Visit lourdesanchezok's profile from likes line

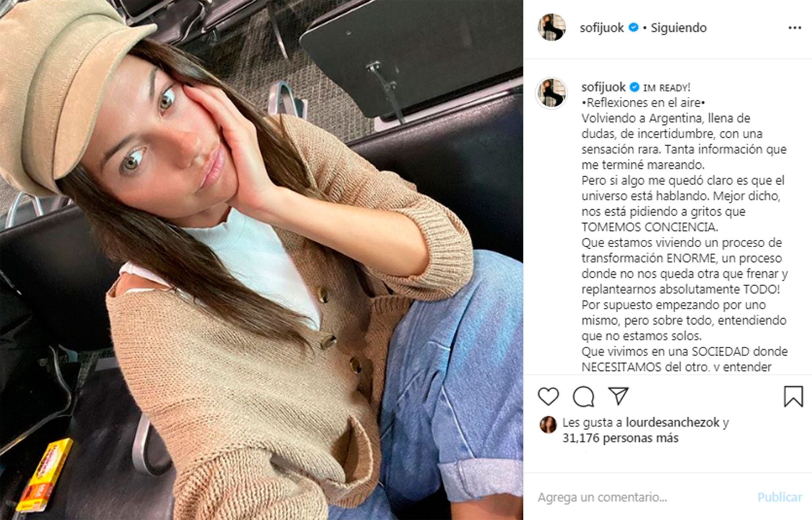pyautogui.click(x=672, y=422)
